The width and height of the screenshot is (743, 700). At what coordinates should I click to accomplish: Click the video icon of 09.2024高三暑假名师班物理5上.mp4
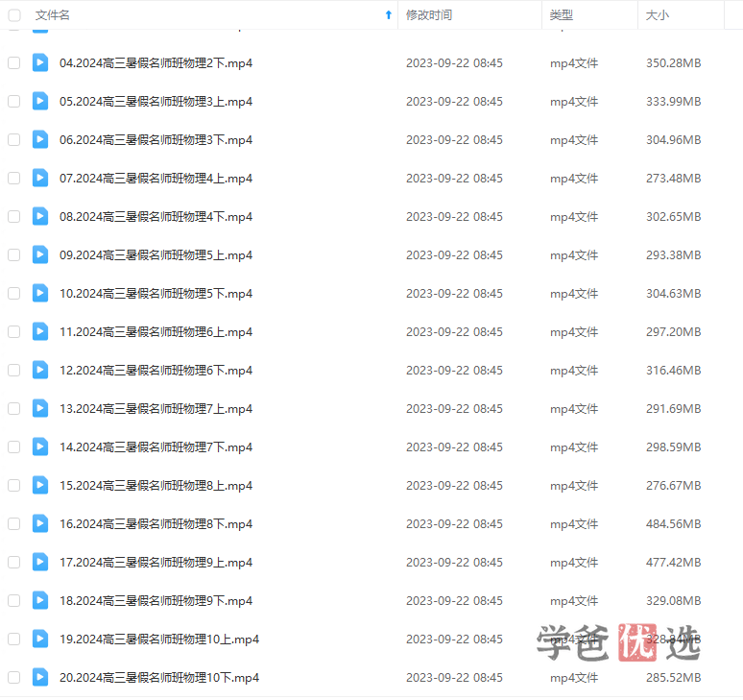(40, 254)
